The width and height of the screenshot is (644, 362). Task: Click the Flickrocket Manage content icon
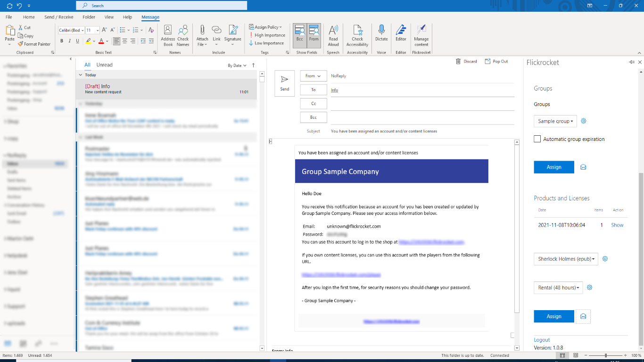pos(421,35)
